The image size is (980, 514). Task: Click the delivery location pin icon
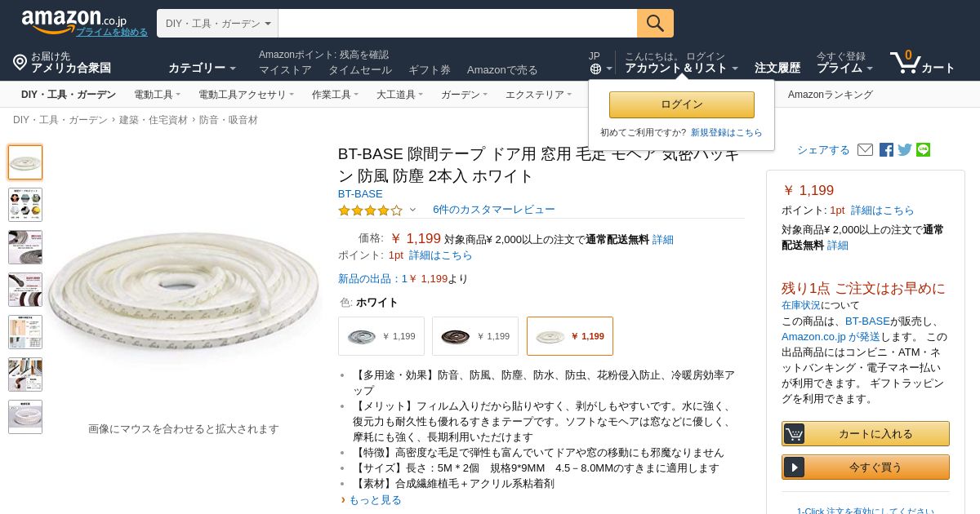tap(20, 62)
